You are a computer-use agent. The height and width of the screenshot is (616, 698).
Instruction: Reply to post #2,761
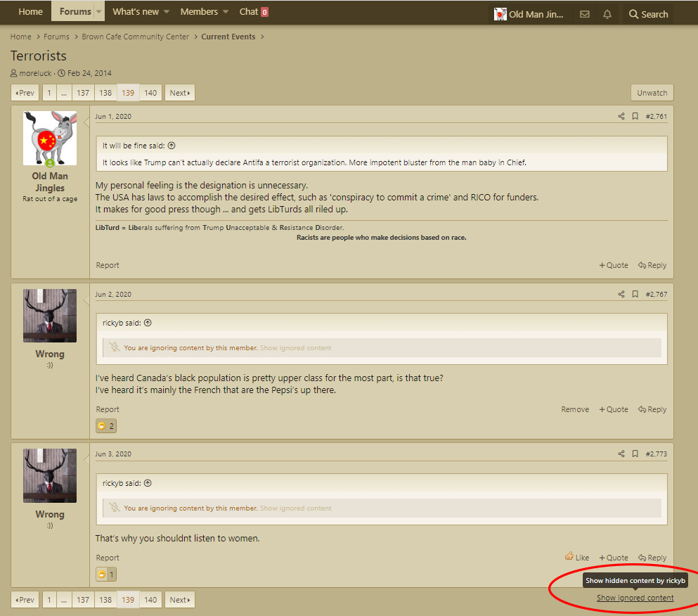click(x=652, y=265)
